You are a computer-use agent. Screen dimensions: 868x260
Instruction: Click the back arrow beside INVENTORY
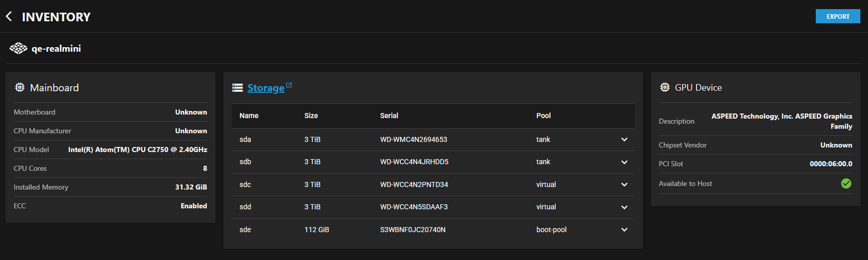pyautogui.click(x=9, y=17)
